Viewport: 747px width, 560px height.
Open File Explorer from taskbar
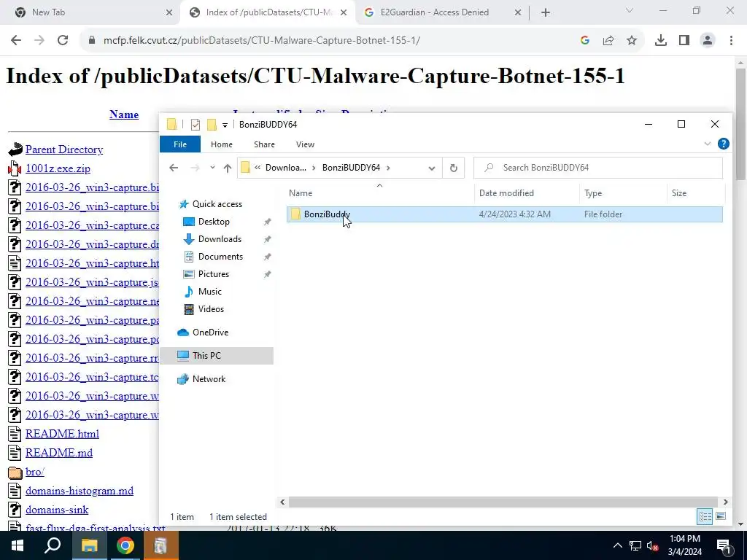click(89, 545)
